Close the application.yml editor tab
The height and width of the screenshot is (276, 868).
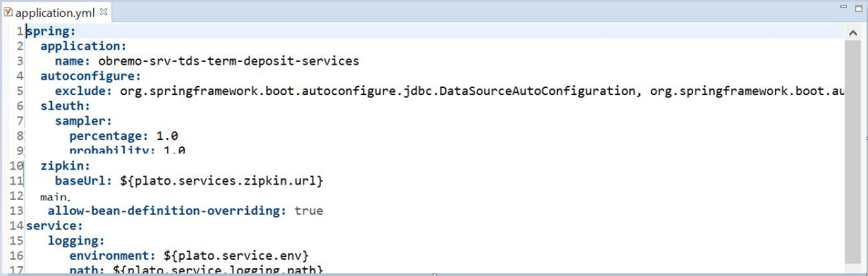pyautogui.click(x=104, y=12)
